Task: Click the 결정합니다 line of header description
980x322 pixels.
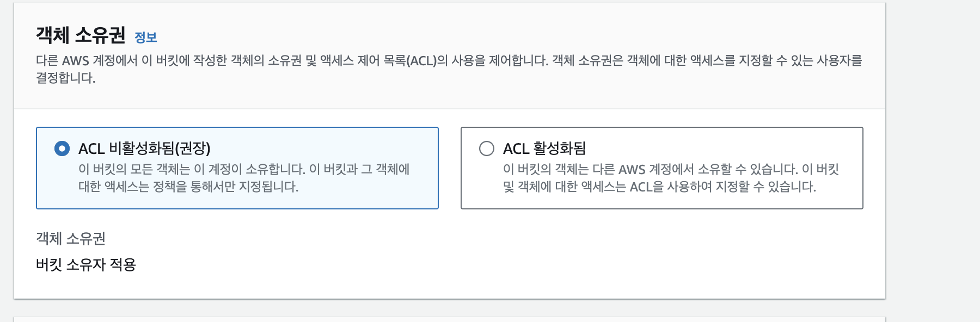Action: coord(65,78)
